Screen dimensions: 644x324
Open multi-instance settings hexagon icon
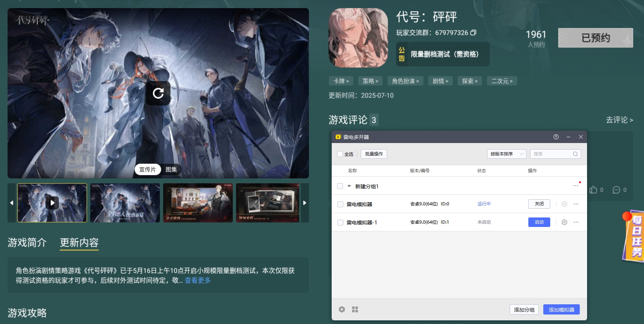[342, 309]
